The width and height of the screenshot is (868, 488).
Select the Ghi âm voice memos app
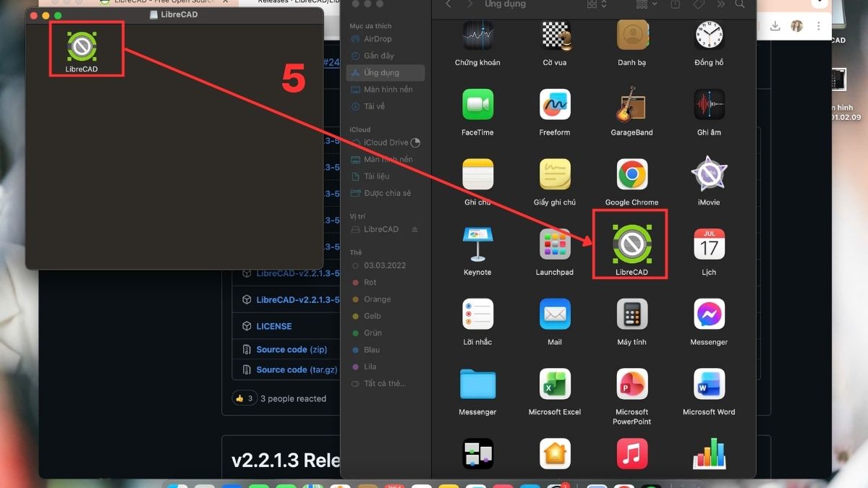point(709,105)
